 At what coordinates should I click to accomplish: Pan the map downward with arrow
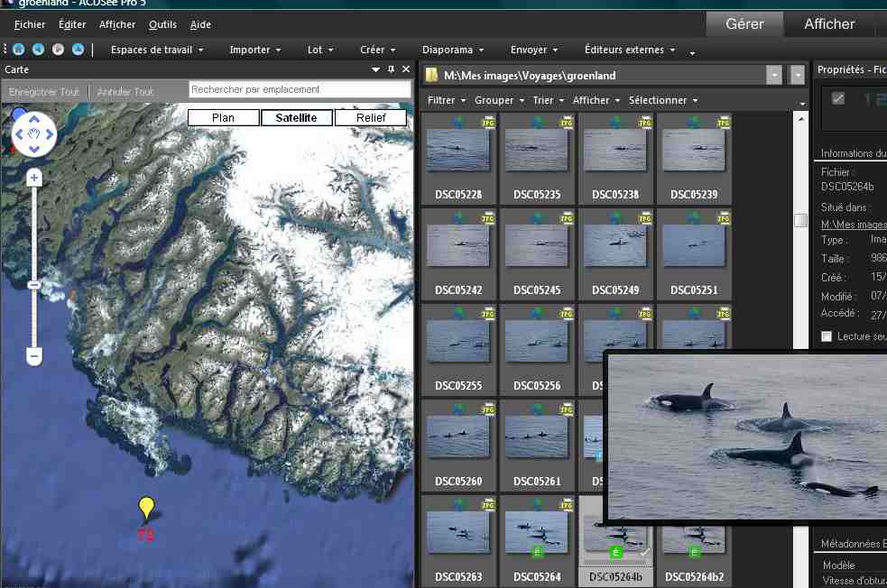coord(34,150)
